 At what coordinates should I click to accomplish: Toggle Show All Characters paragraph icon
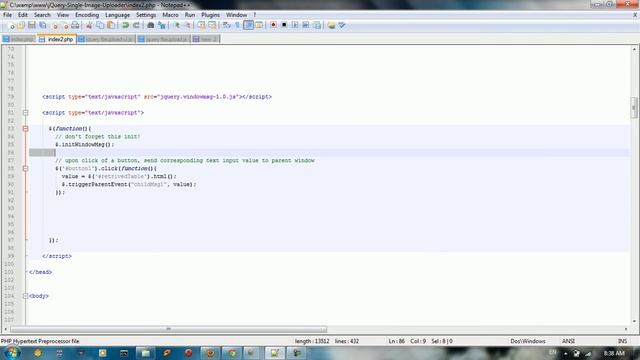[x=238, y=25]
